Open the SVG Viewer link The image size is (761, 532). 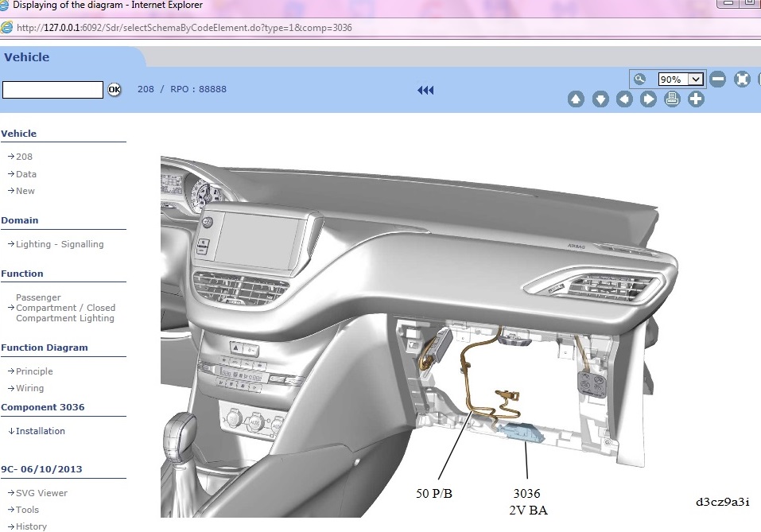point(41,493)
